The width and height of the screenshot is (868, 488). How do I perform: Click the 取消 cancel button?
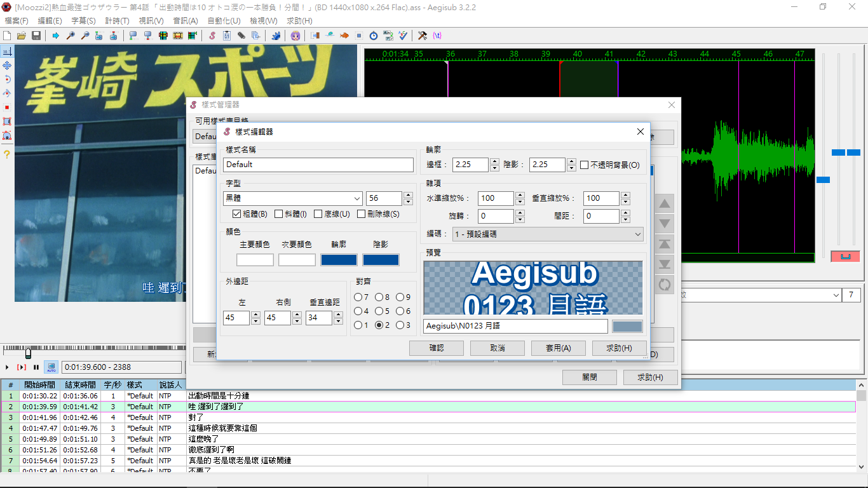pyautogui.click(x=498, y=348)
